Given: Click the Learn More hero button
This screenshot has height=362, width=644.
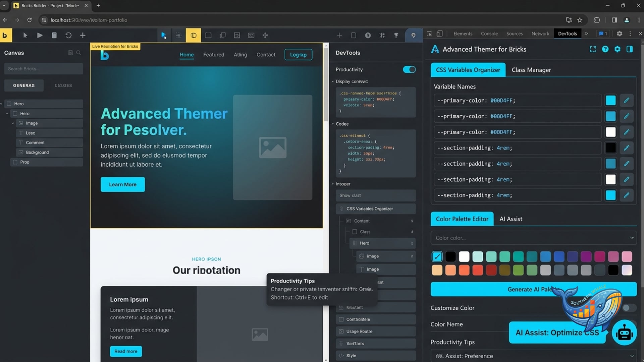Looking at the screenshot, I should tap(123, 184).
